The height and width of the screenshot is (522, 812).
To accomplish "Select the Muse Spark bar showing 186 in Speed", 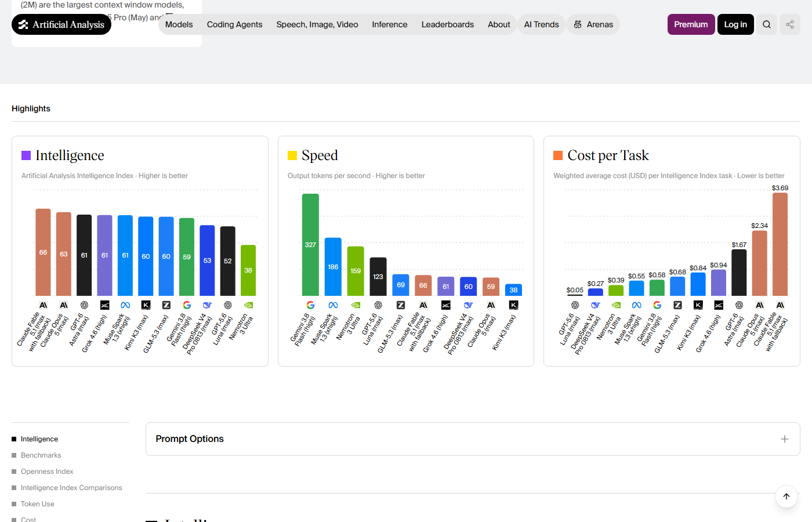I will [333, 267].
